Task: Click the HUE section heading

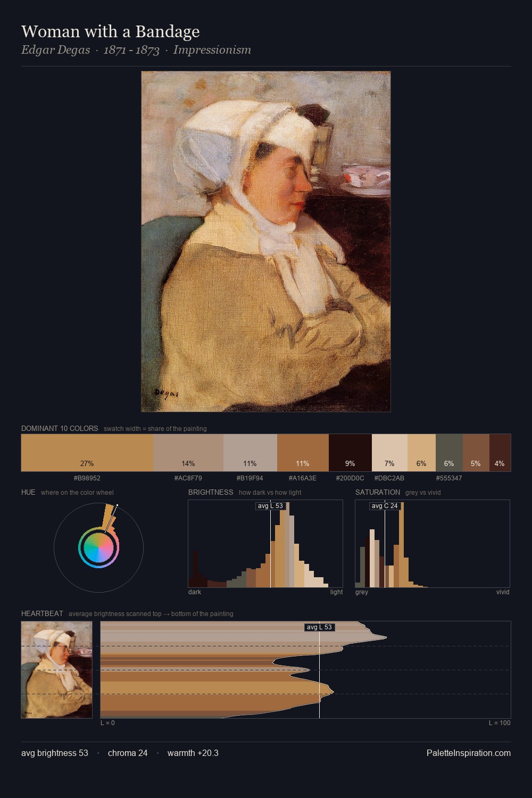Action: 28,492
